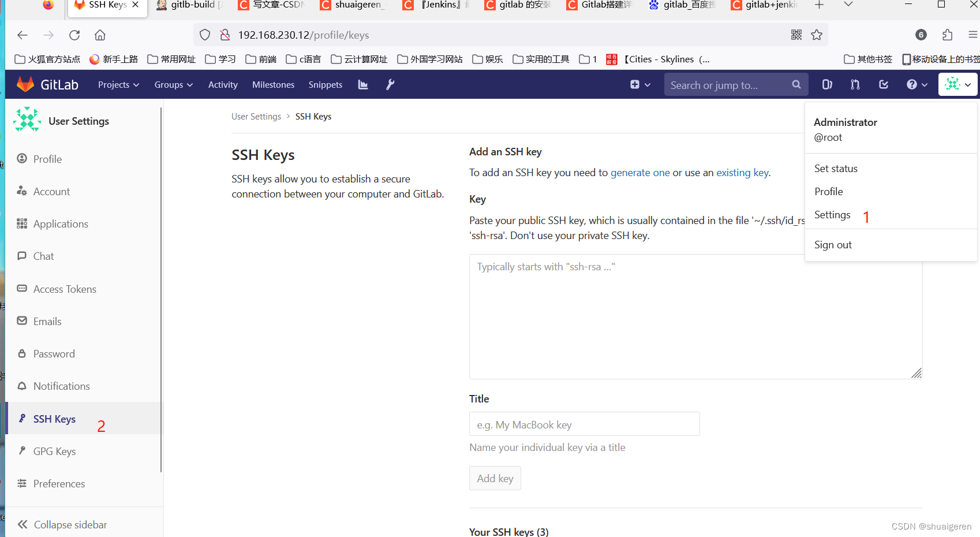980x537 pixels.
Task: Open the GPG Keys section
Action: point(54,451)
